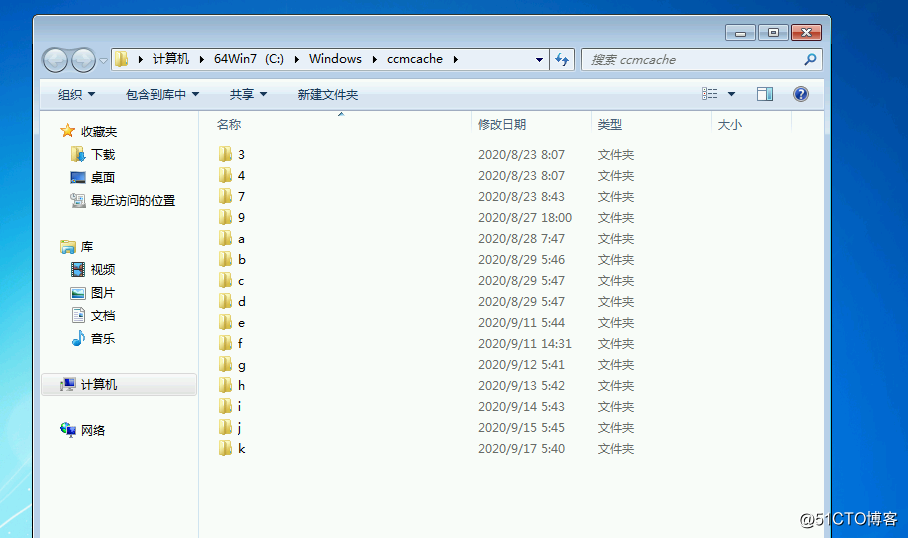Sort by the 修改日期 column header
Viewport: 908px width, 538px height.
502,125
